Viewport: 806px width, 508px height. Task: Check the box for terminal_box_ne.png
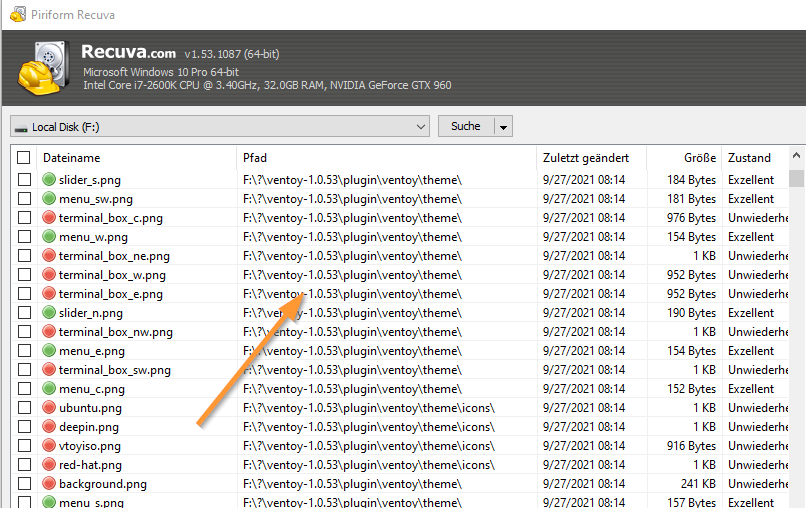(24, 256)
